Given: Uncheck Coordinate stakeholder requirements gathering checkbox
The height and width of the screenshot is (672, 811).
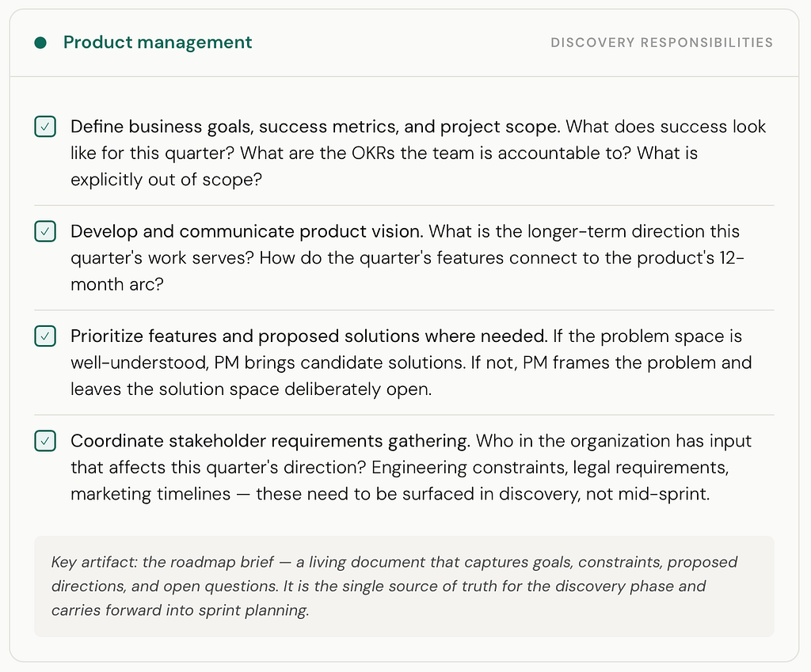Looking at the screenshot, I should (x=45, y=441).
